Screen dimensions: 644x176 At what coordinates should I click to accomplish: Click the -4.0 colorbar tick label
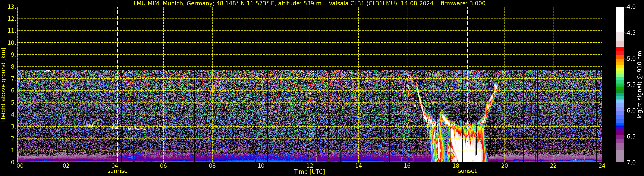click(630, 7)
